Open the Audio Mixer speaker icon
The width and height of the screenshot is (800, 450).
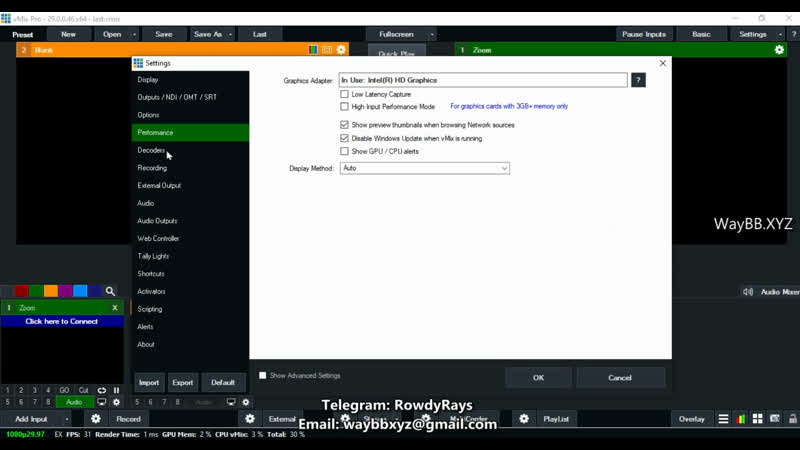click(747, 292)
